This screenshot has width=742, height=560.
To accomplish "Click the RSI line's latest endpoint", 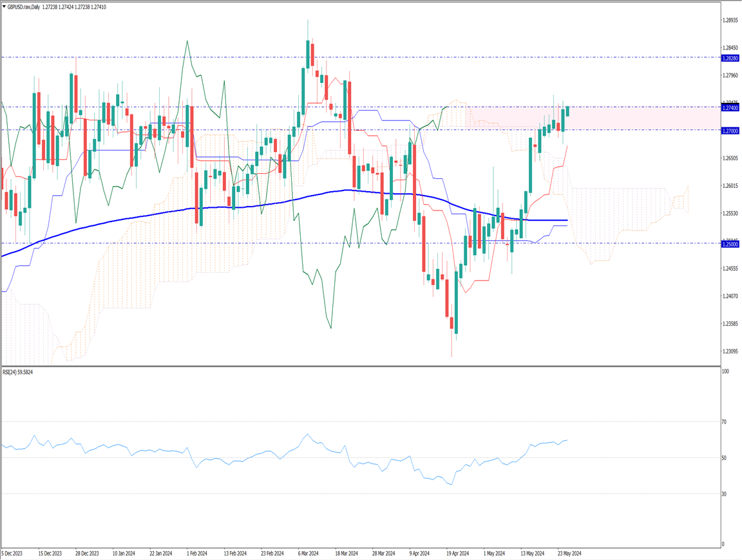I will tap(567, 440).
